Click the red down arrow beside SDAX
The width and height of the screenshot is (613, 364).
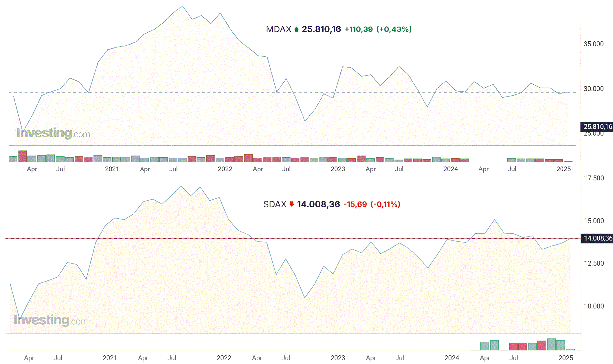tap(292, 204)
